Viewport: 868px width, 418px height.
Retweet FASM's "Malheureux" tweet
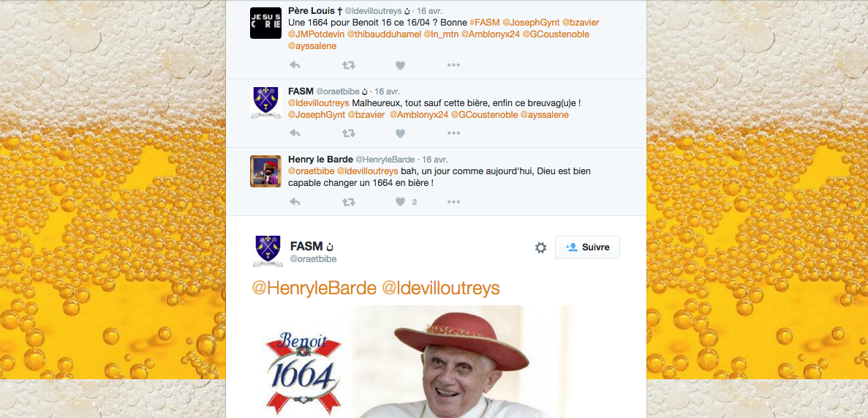pyautogui.click(x=348, y=133)
